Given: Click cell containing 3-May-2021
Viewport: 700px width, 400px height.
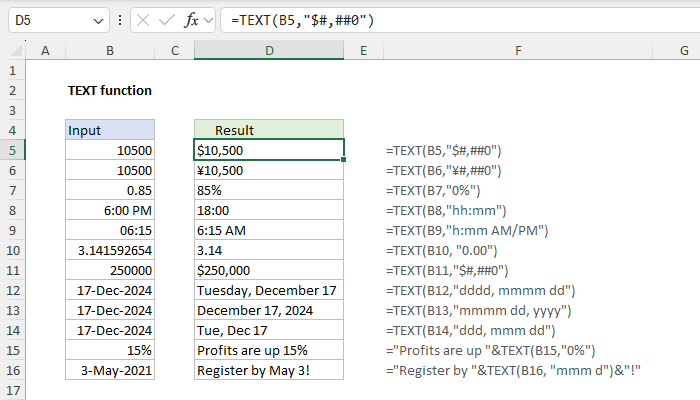Looking at the screenshot, I should [x=110, y=370].
